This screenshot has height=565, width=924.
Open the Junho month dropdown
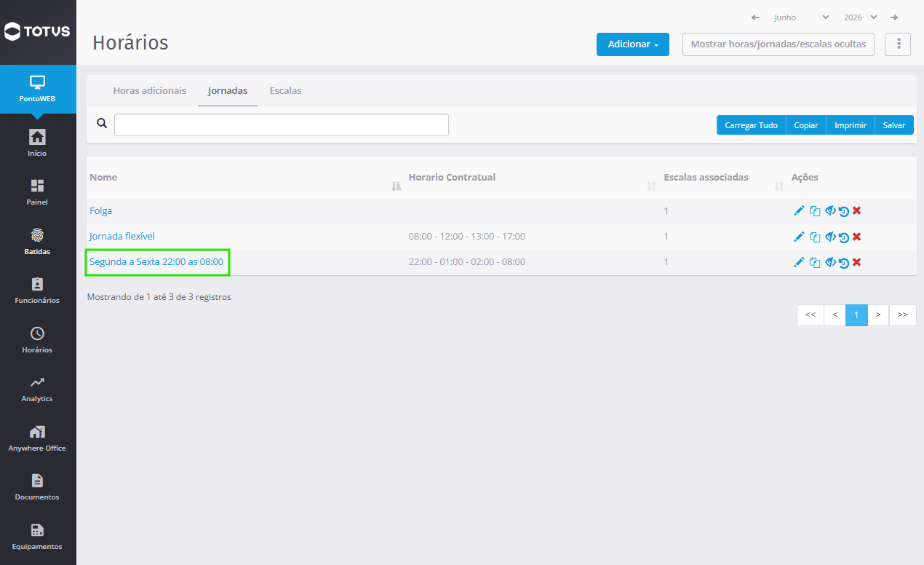coord(801,17)
